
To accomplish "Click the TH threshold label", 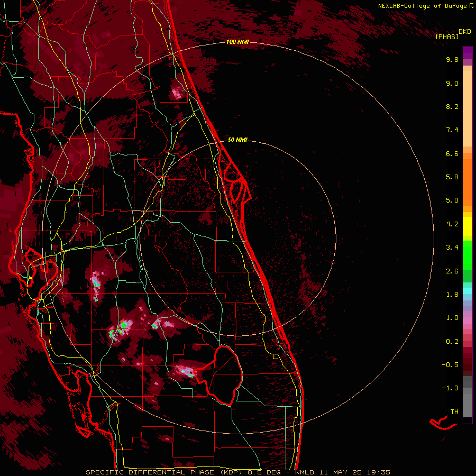I will (x=454, y=411).
